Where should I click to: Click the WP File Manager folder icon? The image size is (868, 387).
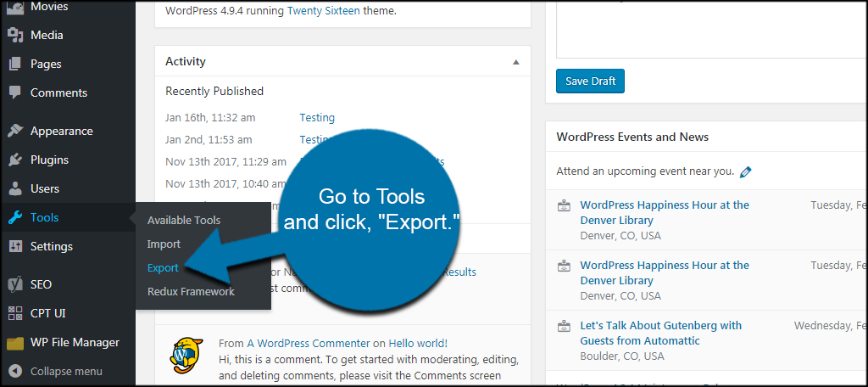(x=15, y=343)
